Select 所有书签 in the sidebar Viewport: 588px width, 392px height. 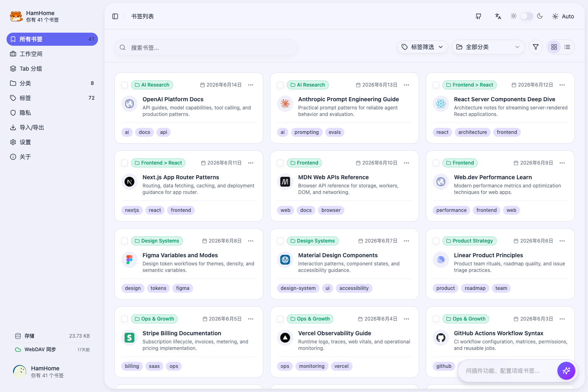(52, 39)
